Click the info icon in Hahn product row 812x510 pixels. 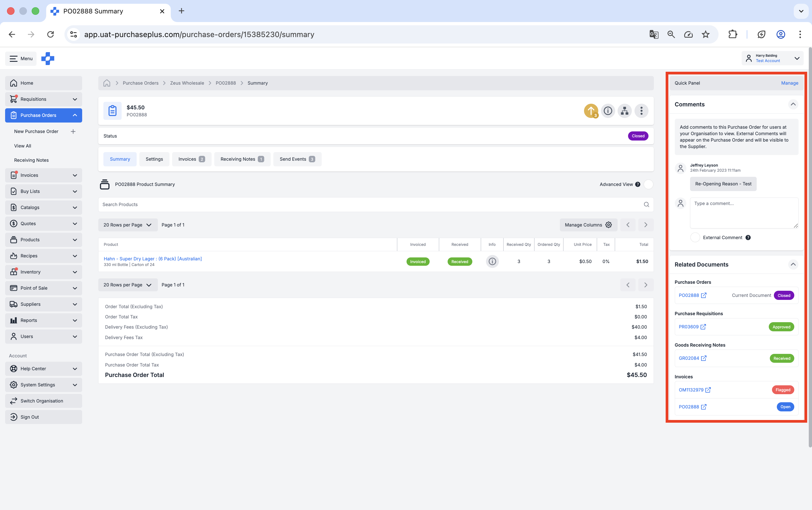(x=492, y=261)
